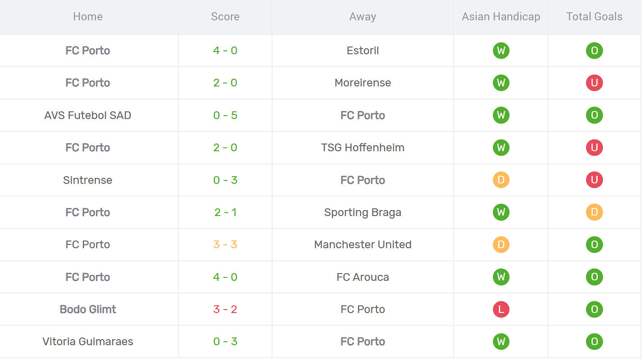Open the AVS Futebol SAD team link
Viewport: 644px width, 360px height.
tap(88, 115)
